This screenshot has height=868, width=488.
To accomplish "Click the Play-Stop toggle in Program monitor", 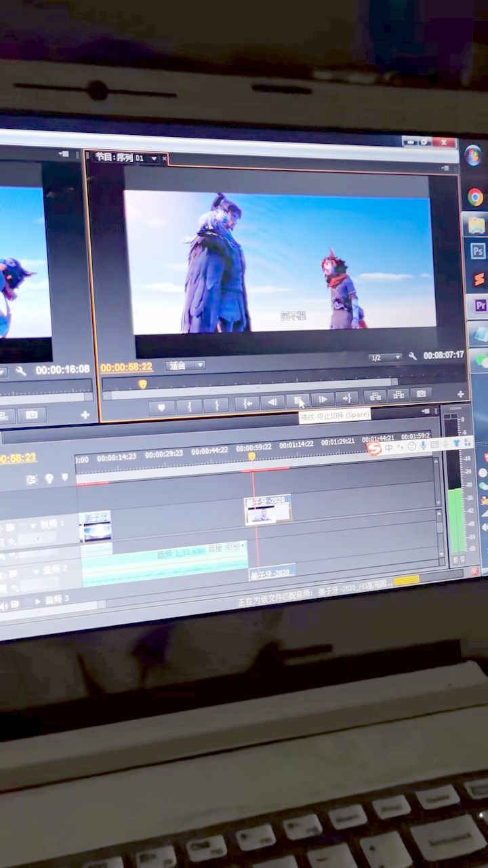I will coord(297,401).
